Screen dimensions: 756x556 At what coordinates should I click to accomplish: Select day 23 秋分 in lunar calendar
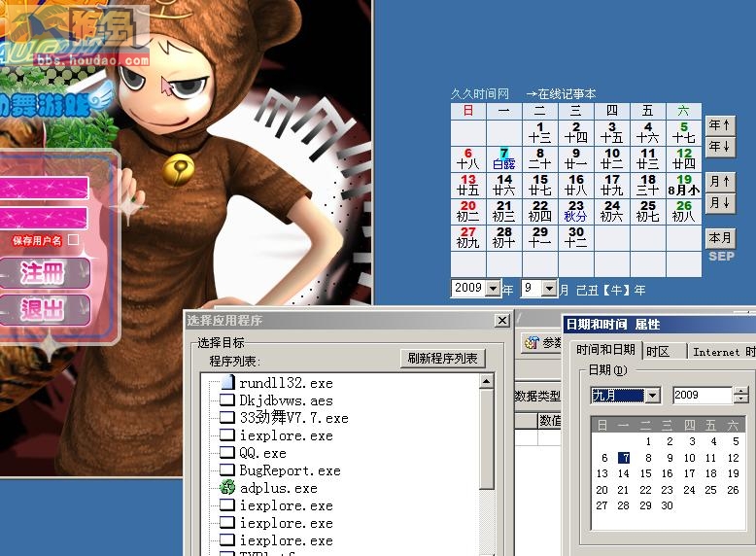(575, 212)
